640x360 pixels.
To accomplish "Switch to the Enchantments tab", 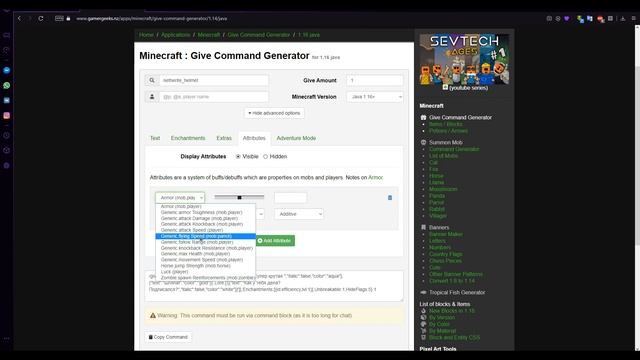I will (188, 138).
